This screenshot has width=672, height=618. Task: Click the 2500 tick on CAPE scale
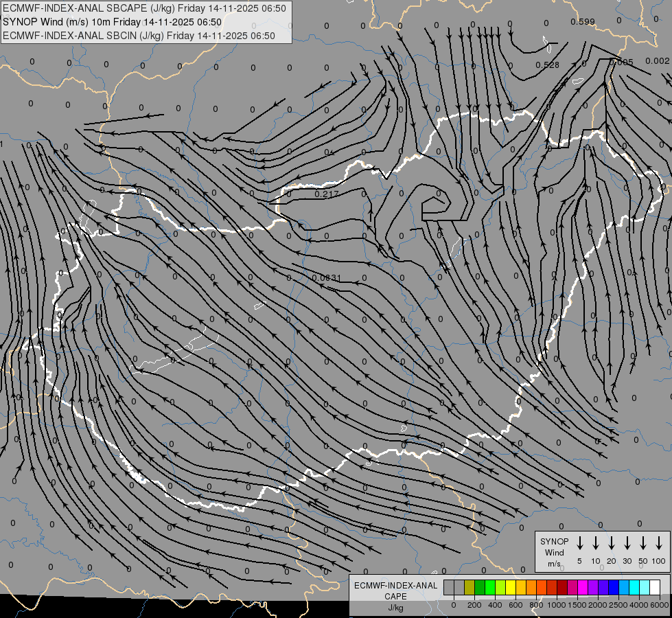(x=618, y=605)
